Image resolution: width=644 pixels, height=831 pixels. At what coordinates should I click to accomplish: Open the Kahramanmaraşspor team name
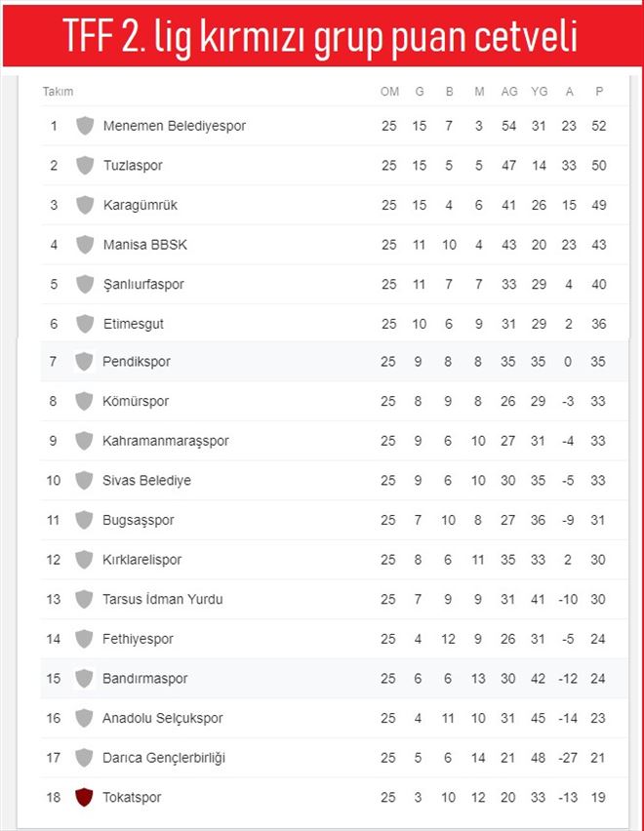point(165,441)
